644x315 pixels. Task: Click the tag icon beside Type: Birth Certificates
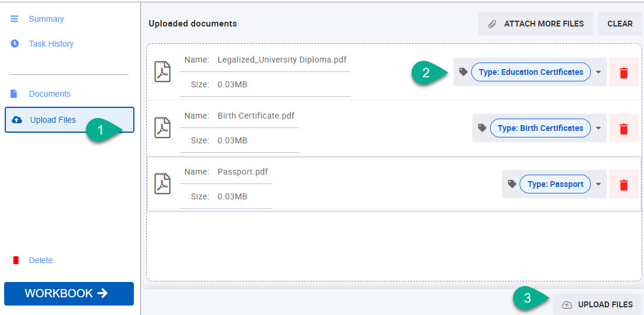(482, 128)
